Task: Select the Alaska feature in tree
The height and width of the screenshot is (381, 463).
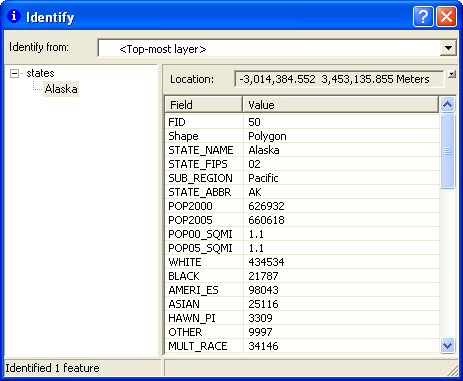Action: pos(61,89)
